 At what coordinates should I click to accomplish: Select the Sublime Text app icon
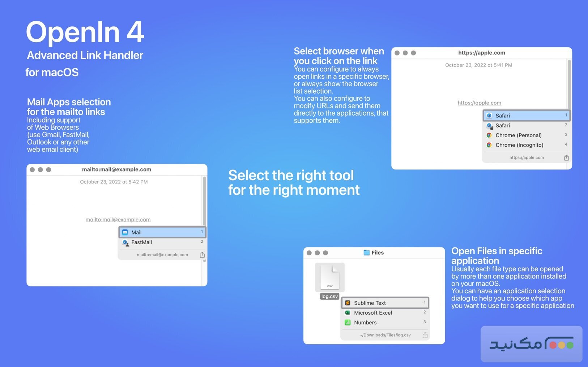click(x=348, y=303)
